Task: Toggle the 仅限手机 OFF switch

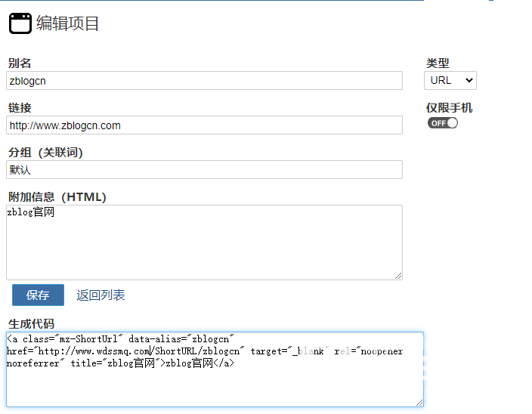Action: pyautogui.click(x=443, y=123)
